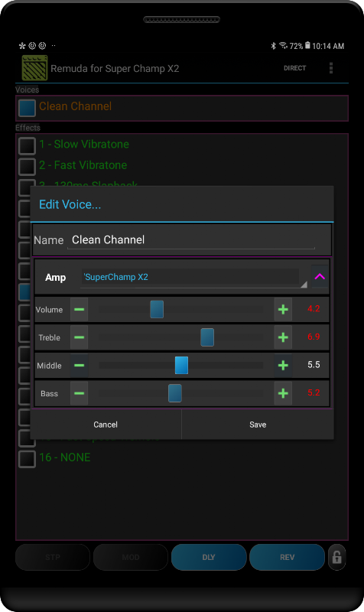Lower Middle using the minus icon

coord(80,366)
